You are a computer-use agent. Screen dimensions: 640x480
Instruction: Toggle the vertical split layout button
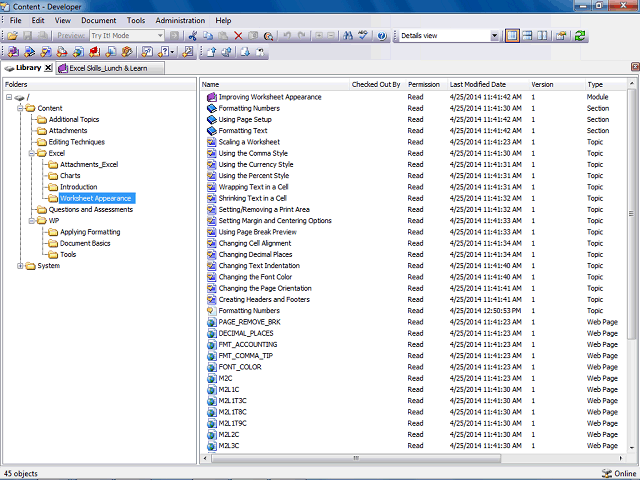tap(542, 36)
